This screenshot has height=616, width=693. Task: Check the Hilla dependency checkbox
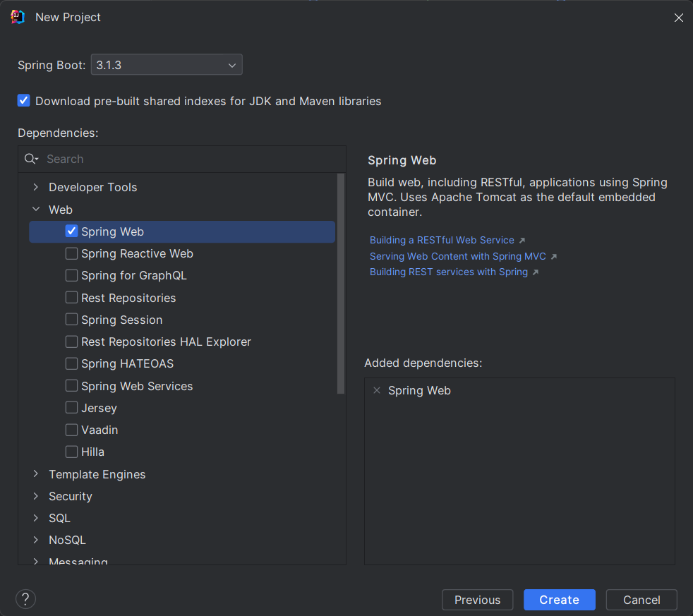click(71, 452)
